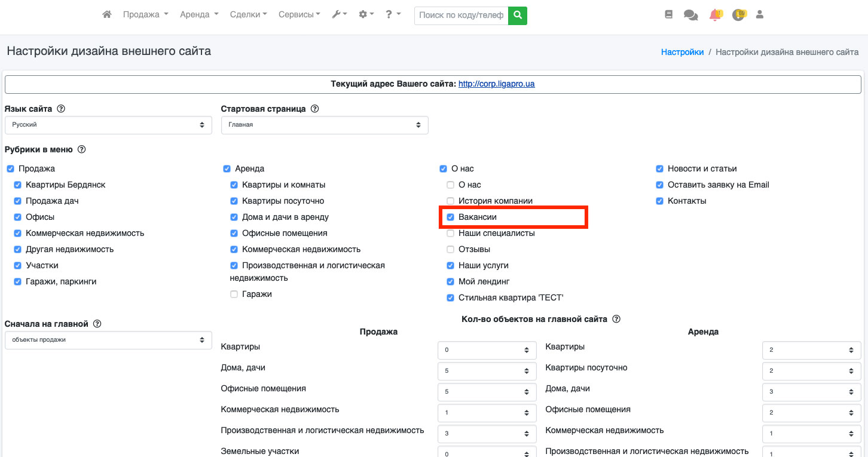The image size is (868, 457).
Task: Open the Сначала на главной dropdown
Action: point(108,340)
